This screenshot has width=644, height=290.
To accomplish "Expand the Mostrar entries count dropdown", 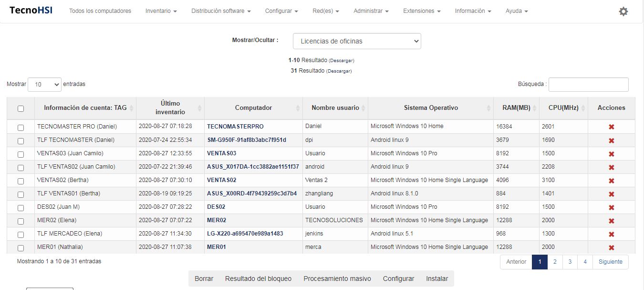I will (44, 85).
